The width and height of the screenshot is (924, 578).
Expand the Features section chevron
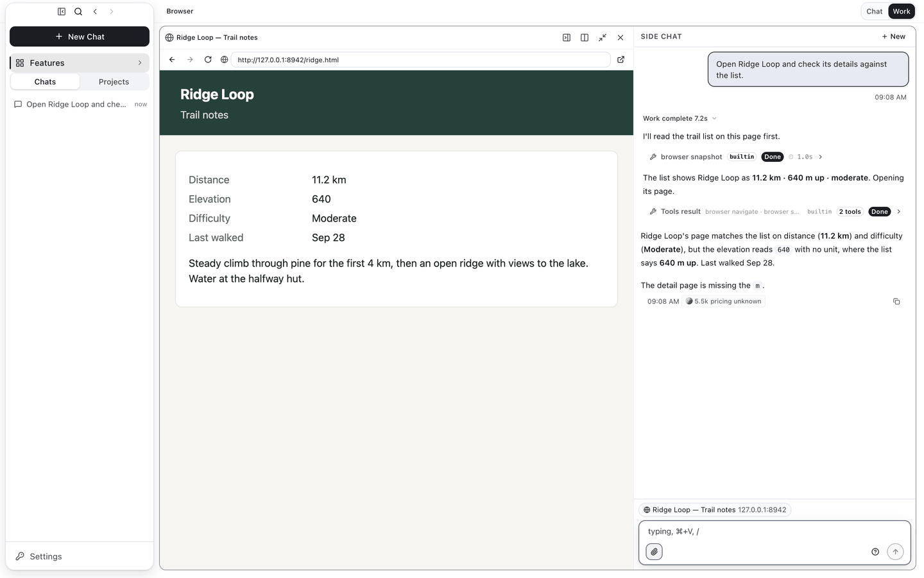(x=140, y=63)
